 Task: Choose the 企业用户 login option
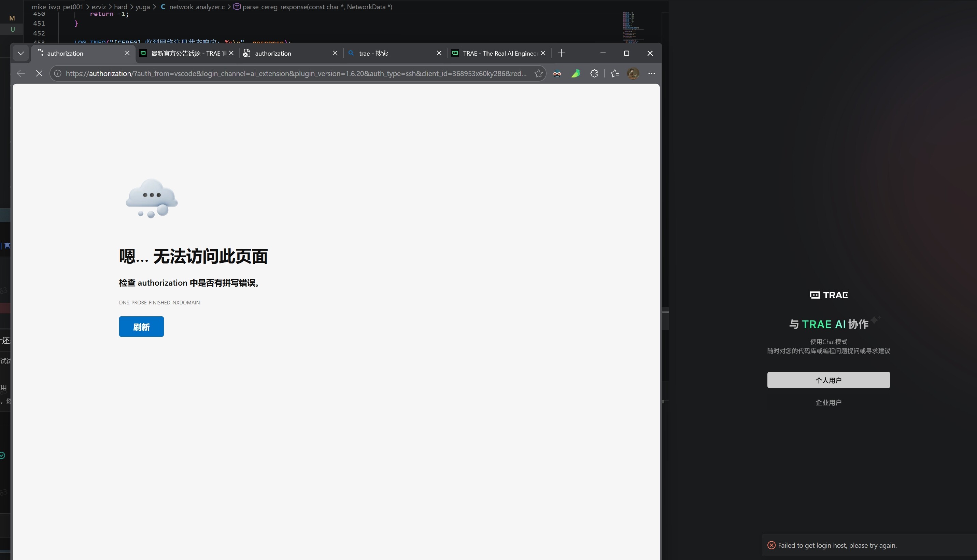point(828,402)
